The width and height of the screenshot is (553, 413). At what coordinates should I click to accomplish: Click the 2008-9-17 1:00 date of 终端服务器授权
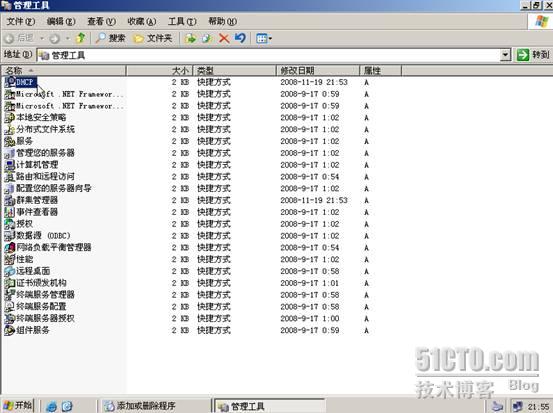[x=310, y=318]
